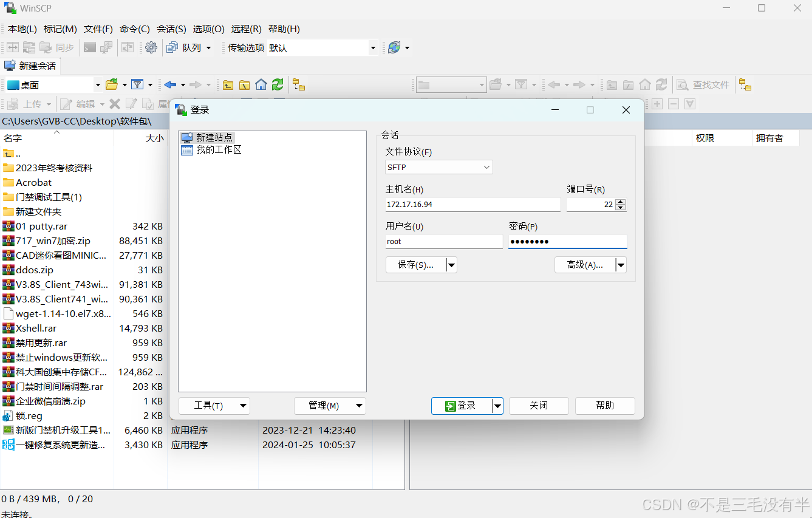This screenshot has height=518, width=812.
Task: Switch to the 新建会话 tab
Action: (30, 66)
